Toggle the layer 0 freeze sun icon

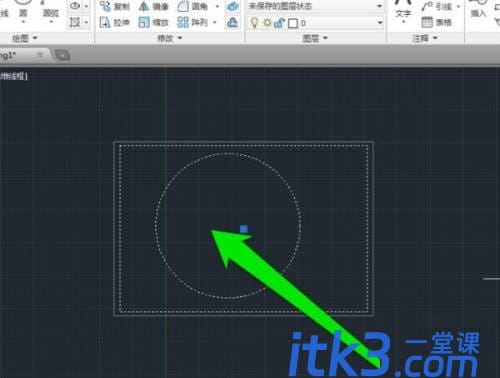click(267, 23)
